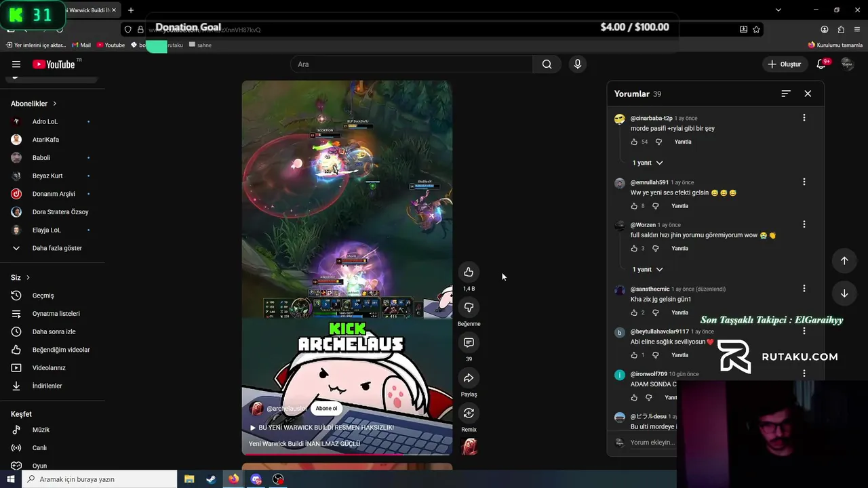Go to next Short with down arrow
The image size is (868, 488).
coord(844,293)
